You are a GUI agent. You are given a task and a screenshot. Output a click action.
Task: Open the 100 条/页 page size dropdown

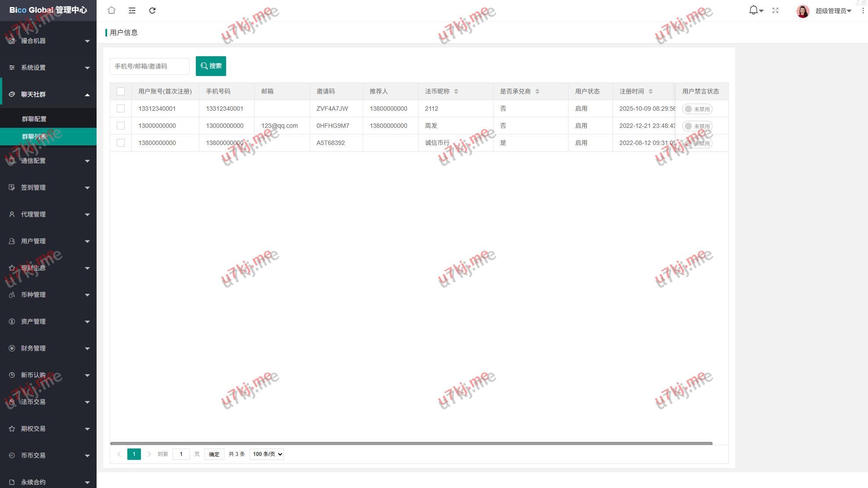[x=267, y=454]
